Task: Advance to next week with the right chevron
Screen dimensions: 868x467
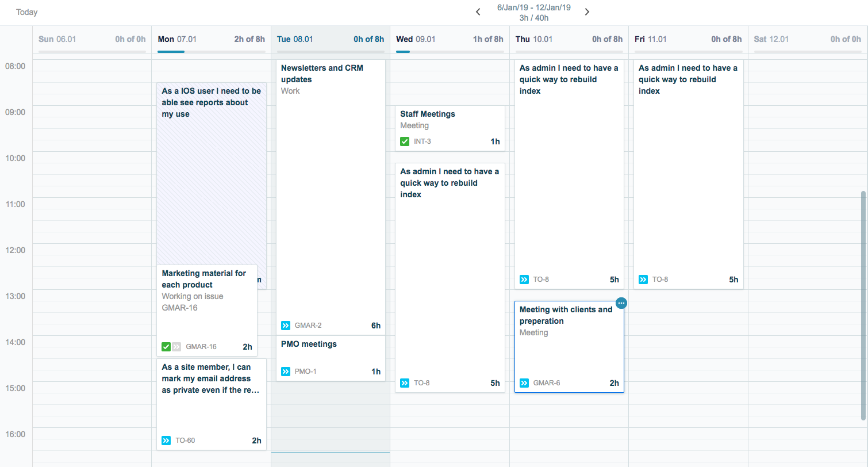Action: pos(587,12)
